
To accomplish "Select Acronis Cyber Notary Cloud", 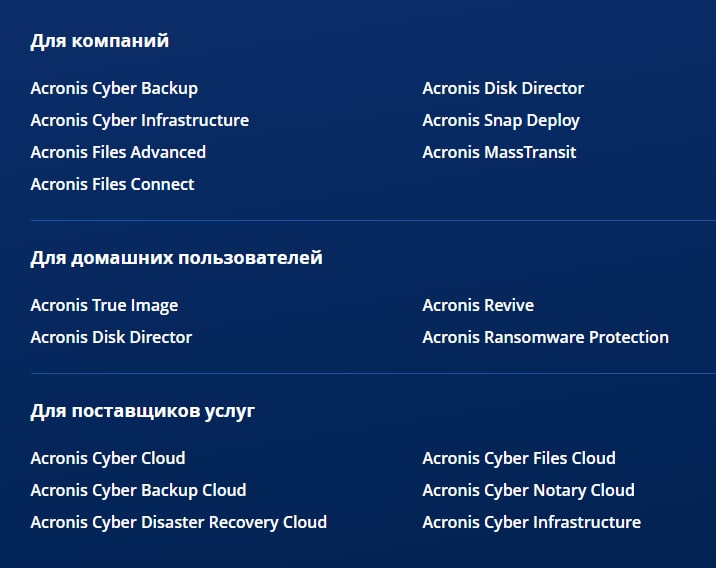I will [x=528, y=490].
